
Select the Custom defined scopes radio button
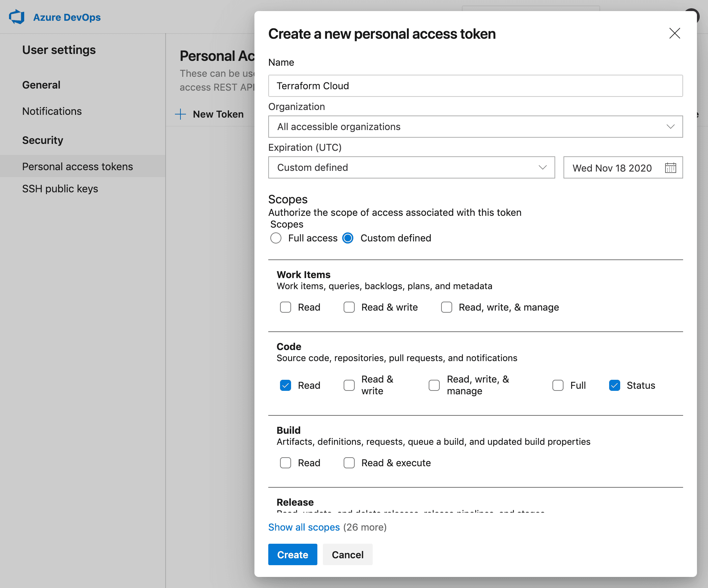[x=348, y=238]
